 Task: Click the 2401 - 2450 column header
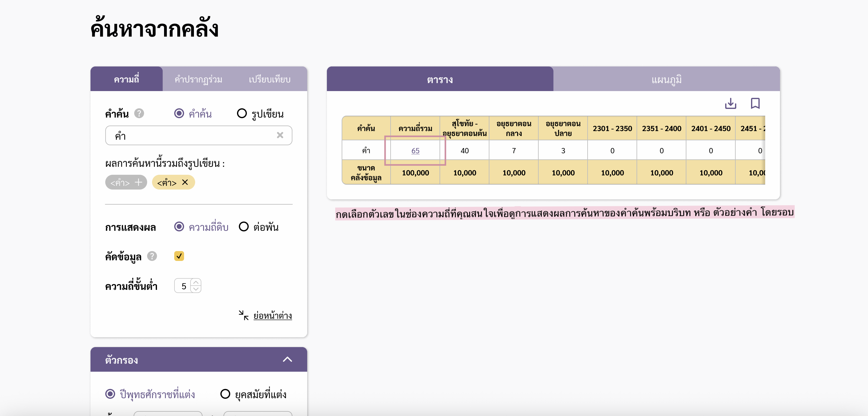(x=711, y=128)
